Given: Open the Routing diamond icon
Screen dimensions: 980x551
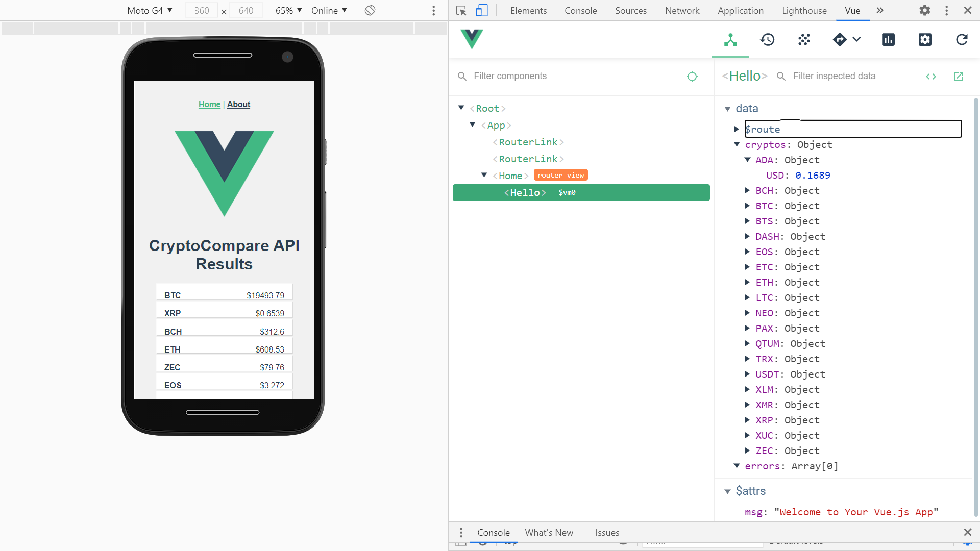Looking at the screenshot, I should [840, 40].
